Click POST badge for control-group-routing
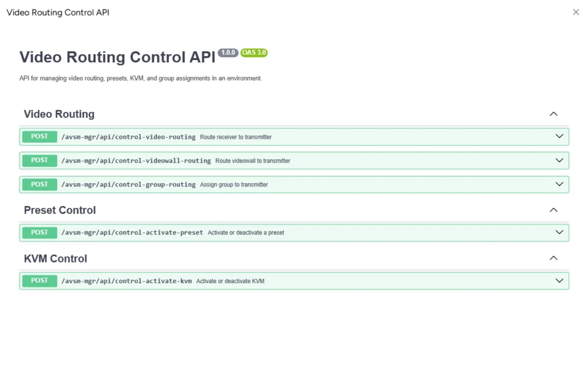The width and height of the screenshot is (588, 365). pos(40,184)
